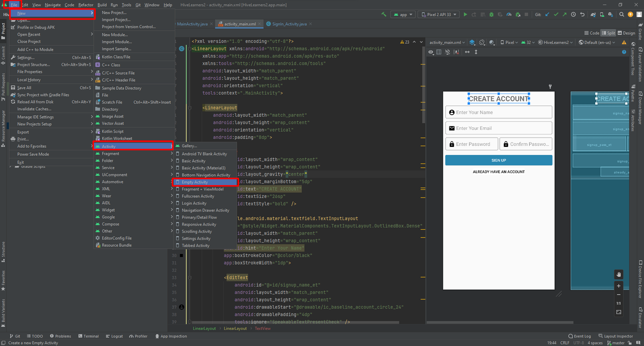Click the Git push arrow icon
The width and height of the screenshot is (644, 346).
click(x=565, y=15)
